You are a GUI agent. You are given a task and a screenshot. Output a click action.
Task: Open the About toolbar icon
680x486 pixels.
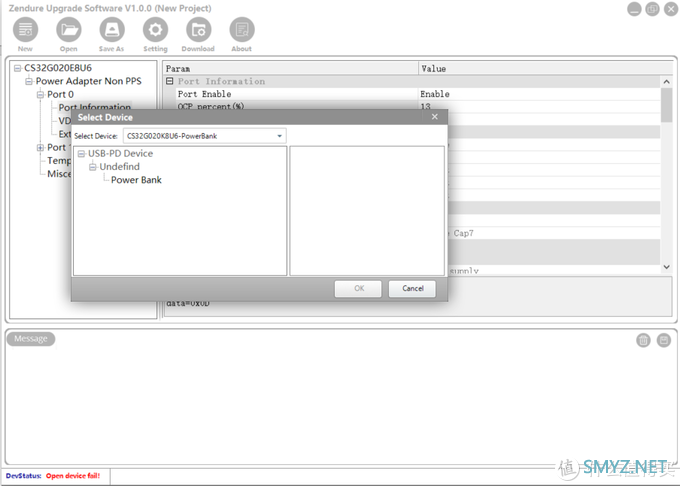[242, 30]
